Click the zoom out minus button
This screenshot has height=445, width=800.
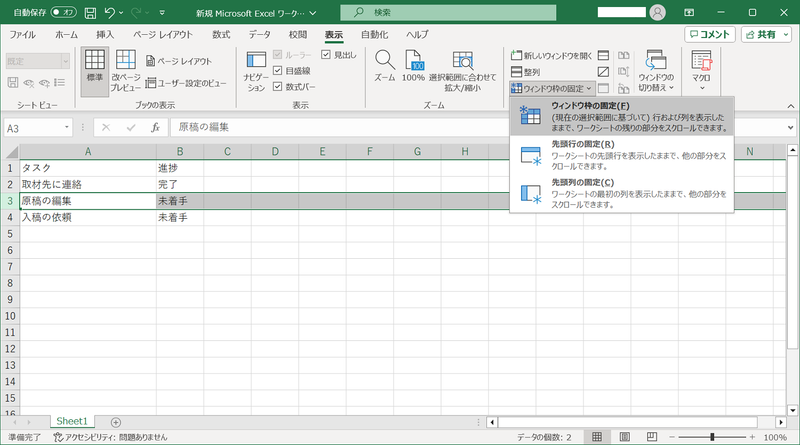click(x=672, y=437)
